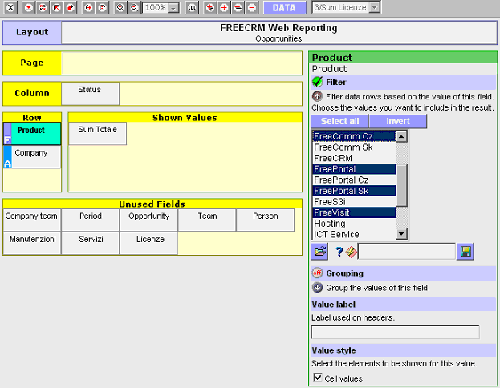
Task: Deselect FreeVisit in the filter list
Action: (x=354, y=212)
